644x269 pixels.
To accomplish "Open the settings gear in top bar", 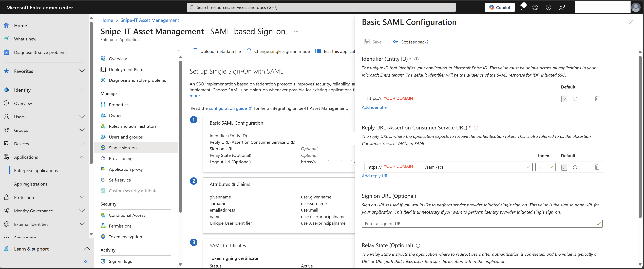I will coord(535,8).
